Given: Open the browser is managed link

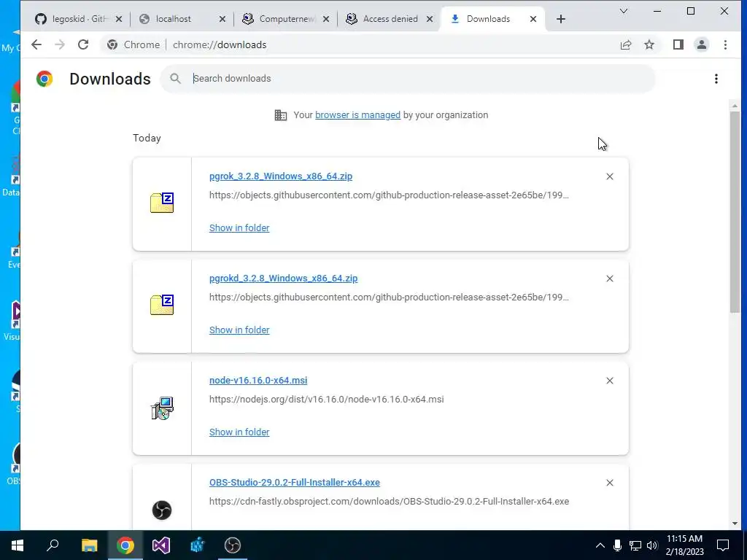Looking at the screenshot, I should (x=357, y=115).
